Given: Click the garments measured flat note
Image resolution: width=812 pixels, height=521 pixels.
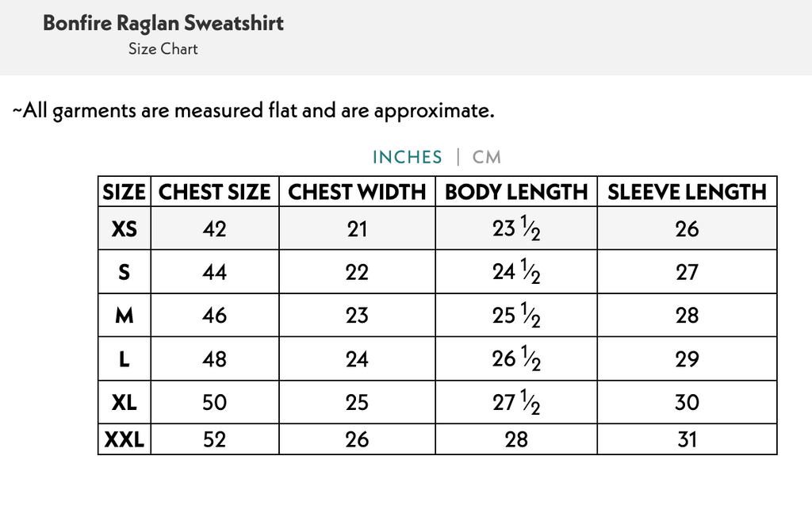Looking at the screenshot, I should [254, 110].
